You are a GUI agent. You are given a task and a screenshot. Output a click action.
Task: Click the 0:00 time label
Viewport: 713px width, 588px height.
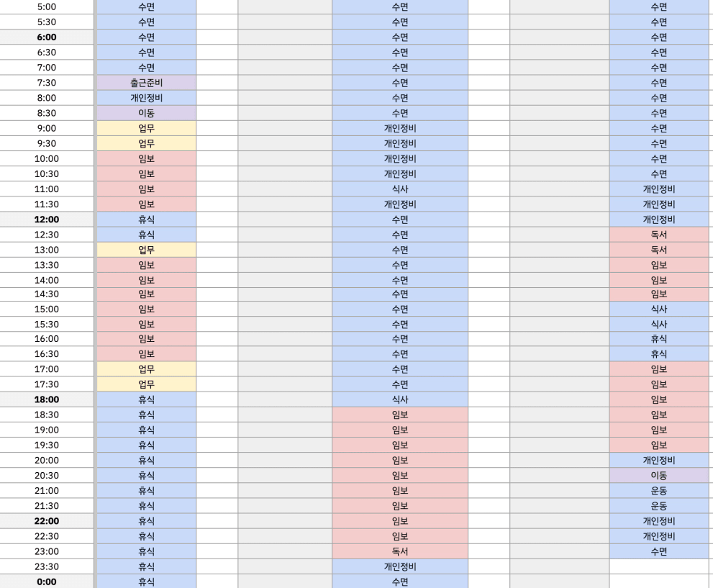click(x=47, y=582)
